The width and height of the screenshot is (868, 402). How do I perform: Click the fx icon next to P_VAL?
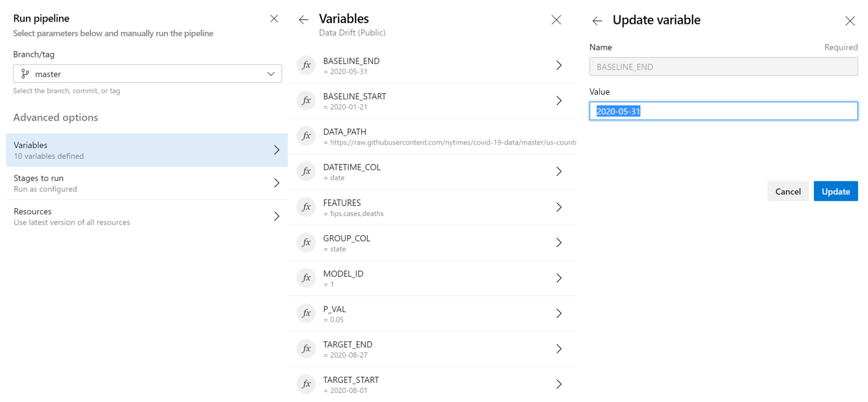[x=306, y=313]
